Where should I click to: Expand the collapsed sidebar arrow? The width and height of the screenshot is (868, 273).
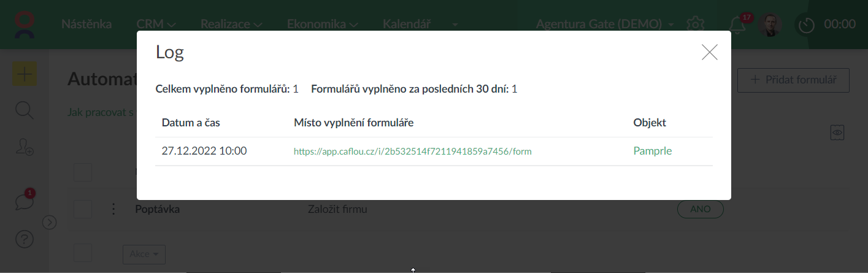click(x=49, y=222)
